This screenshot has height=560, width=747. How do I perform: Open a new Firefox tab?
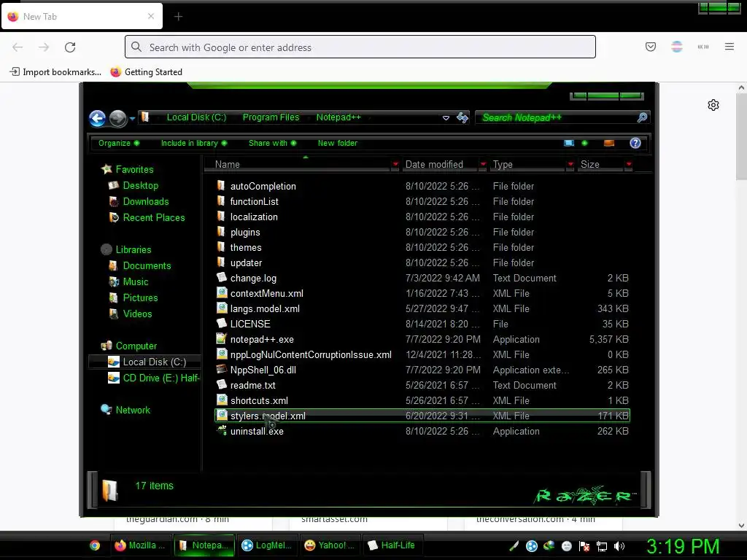pyautogui.click(x=178, y=17)
